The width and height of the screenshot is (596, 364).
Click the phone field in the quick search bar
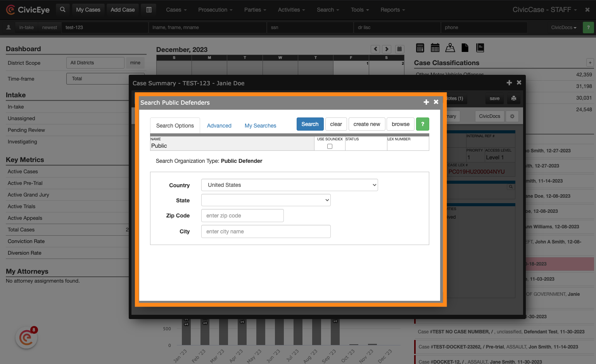coord(484,28)
